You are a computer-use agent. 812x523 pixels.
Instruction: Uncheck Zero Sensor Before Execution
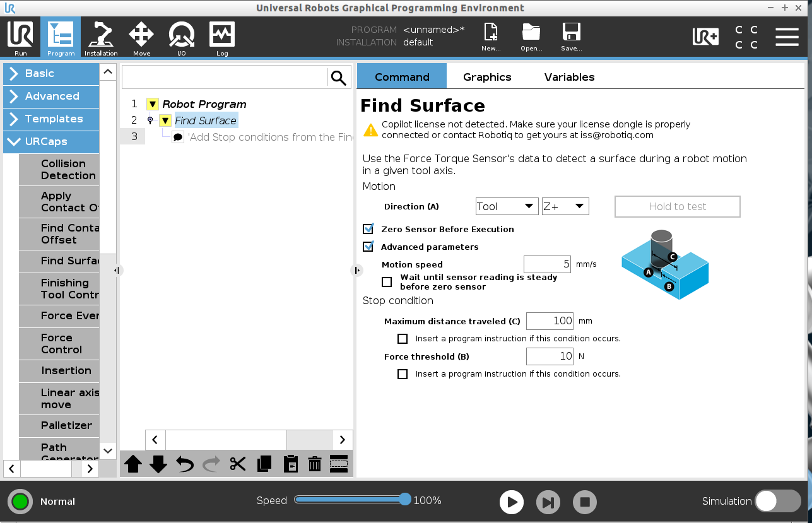[368, 229]
